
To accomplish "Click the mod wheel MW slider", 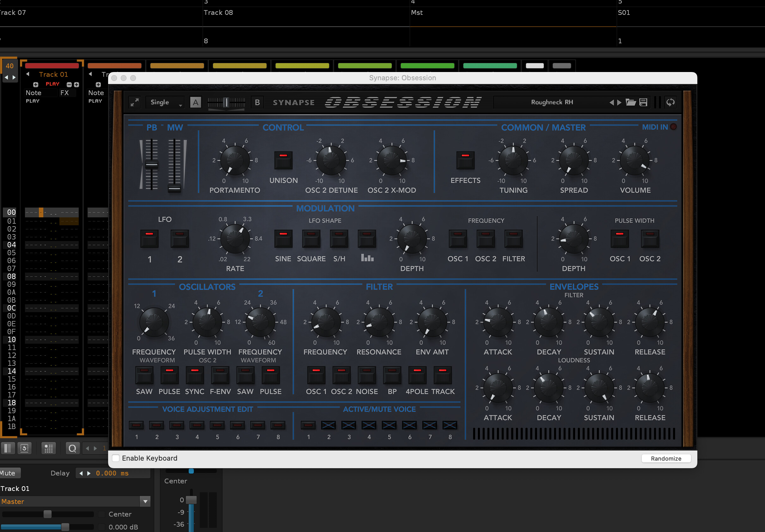I will 174,188.
